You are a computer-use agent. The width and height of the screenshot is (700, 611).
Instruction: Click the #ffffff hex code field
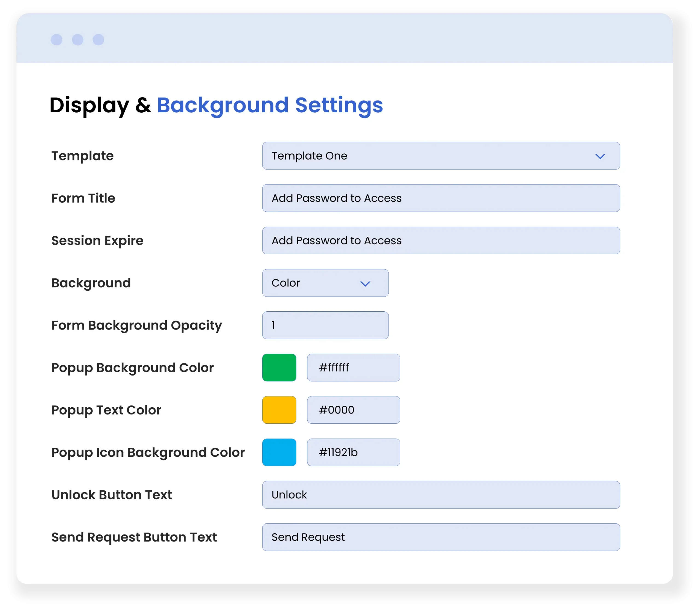point(353,367)
